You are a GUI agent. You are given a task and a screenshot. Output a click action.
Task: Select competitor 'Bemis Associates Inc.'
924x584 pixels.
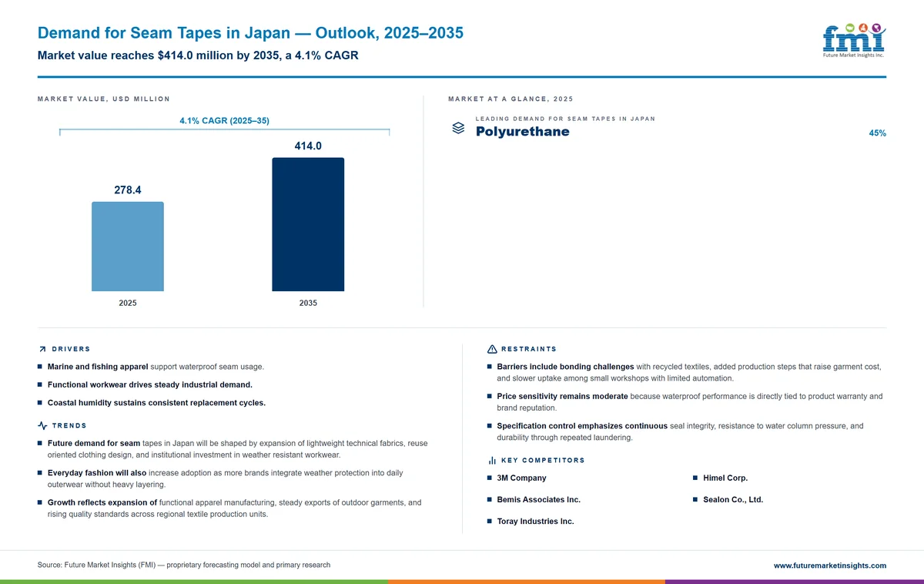coord(539,500)
